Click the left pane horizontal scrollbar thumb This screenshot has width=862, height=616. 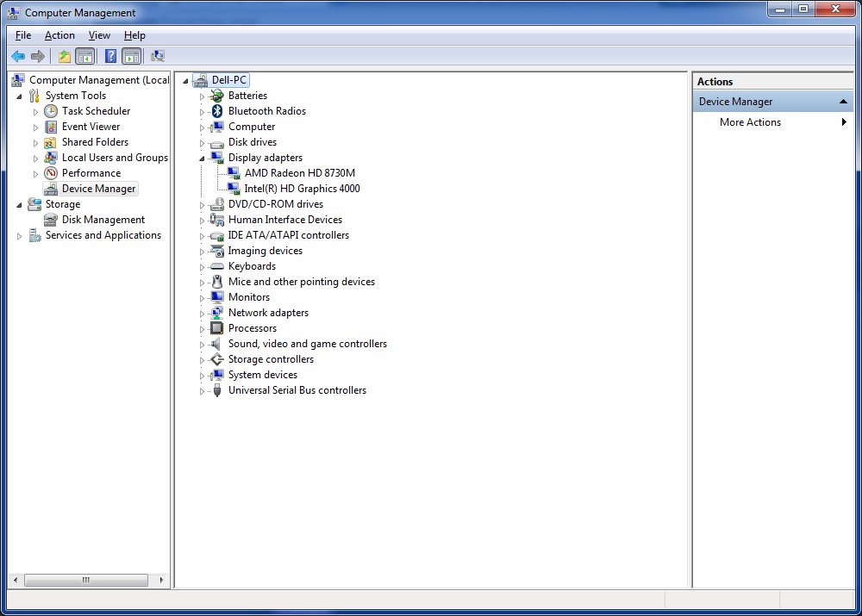tap(86, 580)
